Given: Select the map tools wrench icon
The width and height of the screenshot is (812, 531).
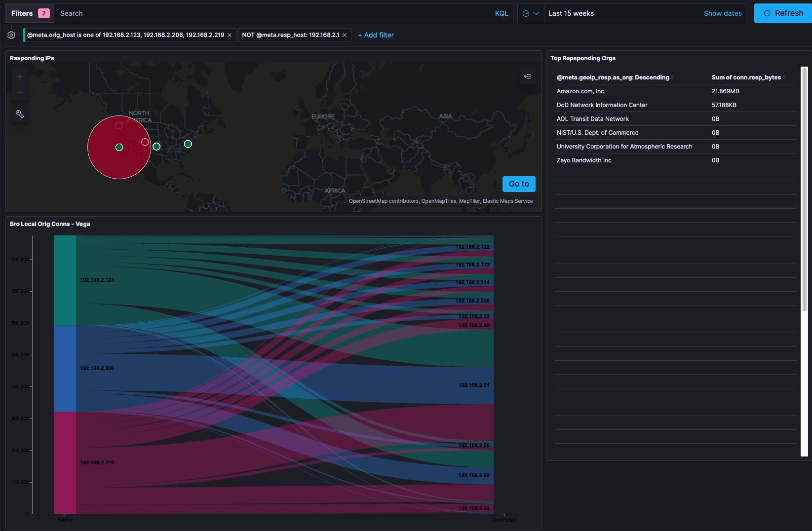Looking at the screenshot, I should [x=20, y=114].
